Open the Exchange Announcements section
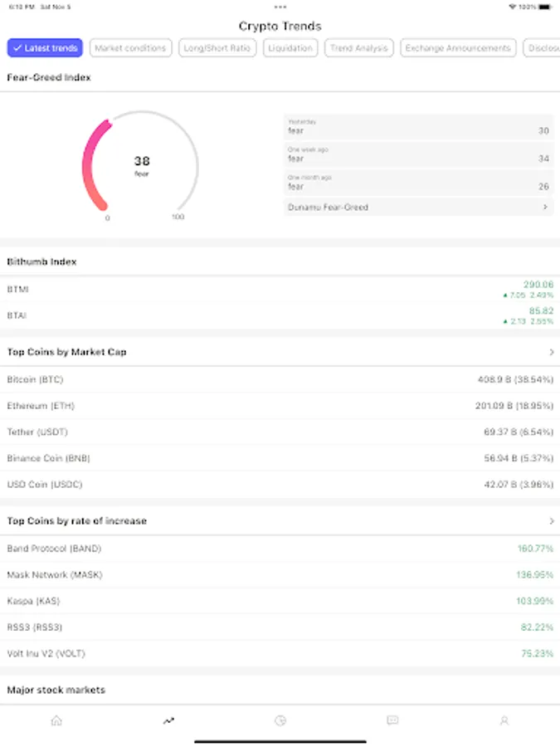560x747 pixels. 458,48
